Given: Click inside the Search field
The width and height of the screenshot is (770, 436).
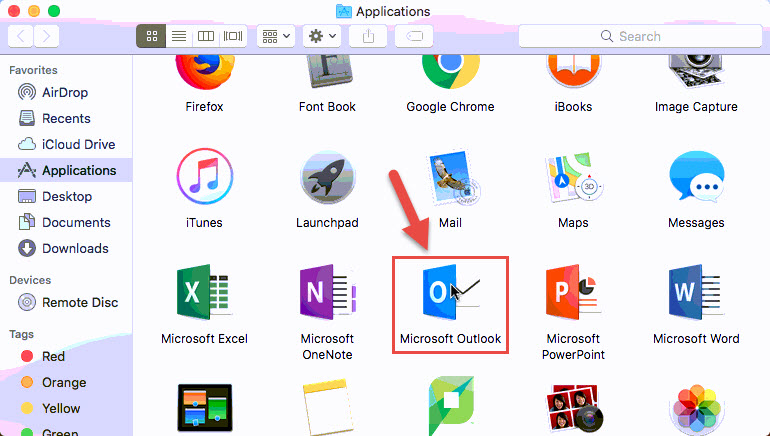Looking at the screenshot, I should click(x=640, y=36).
